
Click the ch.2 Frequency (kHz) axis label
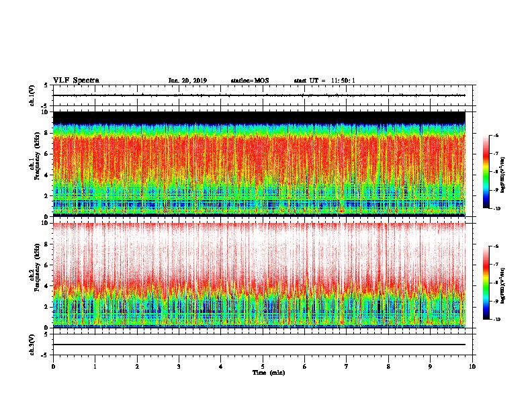(x=34, y=267)
